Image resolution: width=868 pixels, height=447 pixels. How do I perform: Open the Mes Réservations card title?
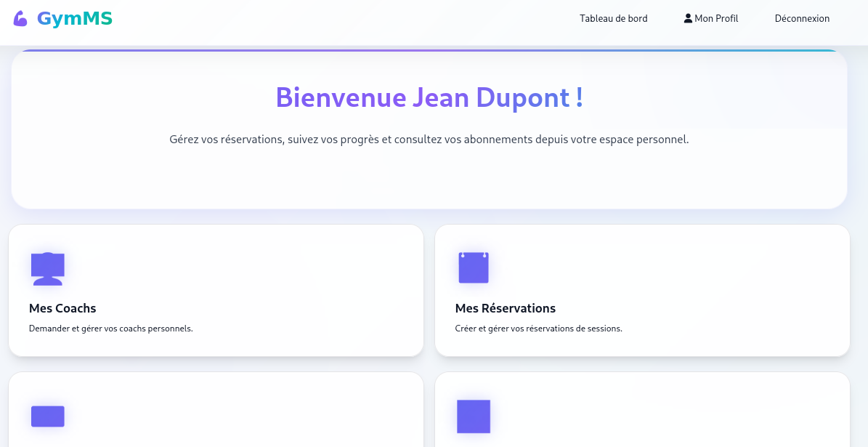tap(506, 308)
